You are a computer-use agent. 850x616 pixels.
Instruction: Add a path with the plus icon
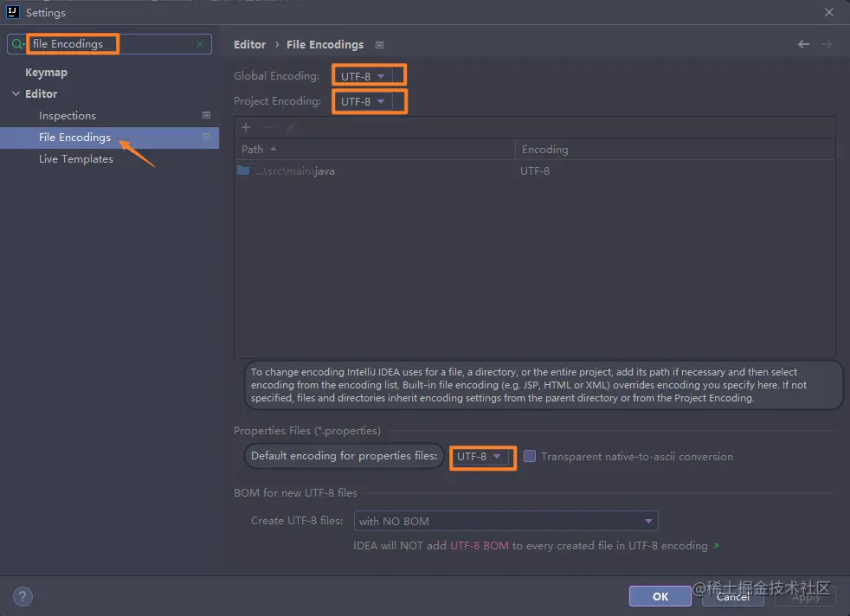[246, 127]
